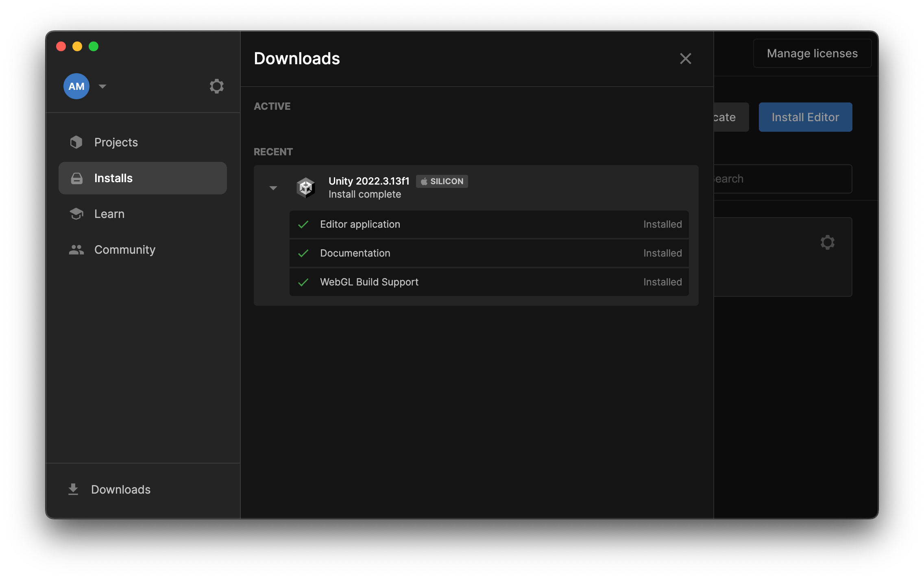Click the install complete progress entry

[365, 194]
